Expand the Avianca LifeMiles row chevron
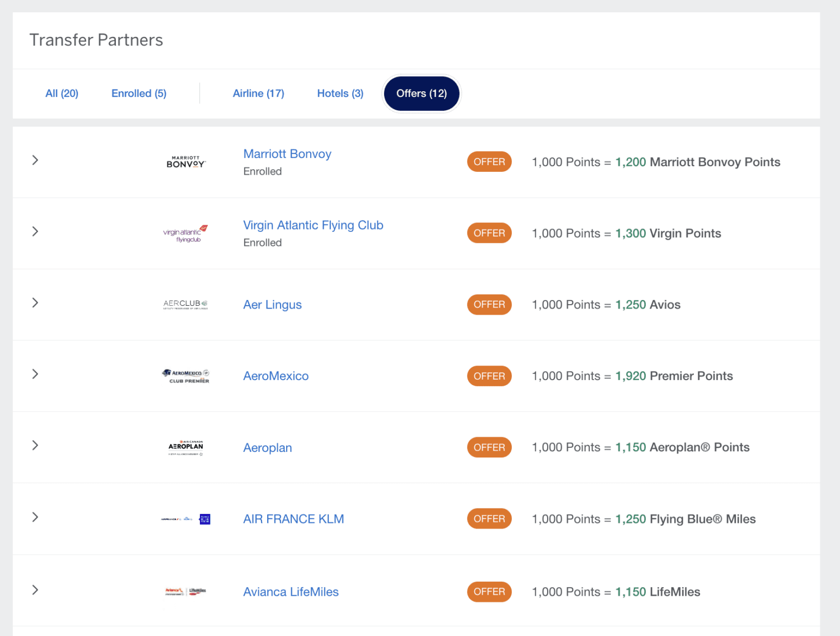 (x=35, y=590)
